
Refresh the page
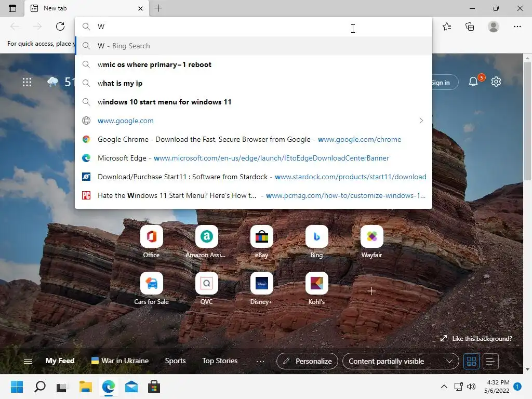tap(60, 26)
